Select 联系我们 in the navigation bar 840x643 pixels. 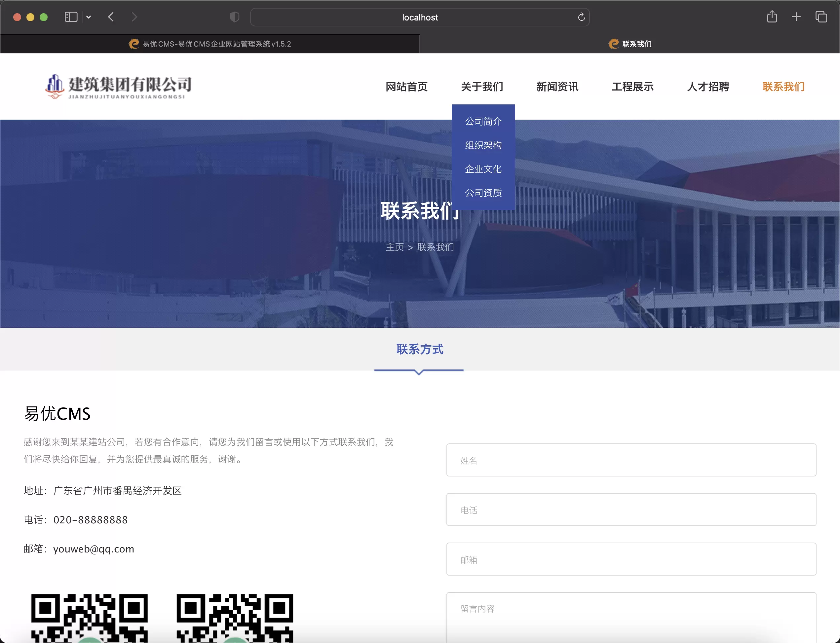pyautogui.click(x=783, y=87)
